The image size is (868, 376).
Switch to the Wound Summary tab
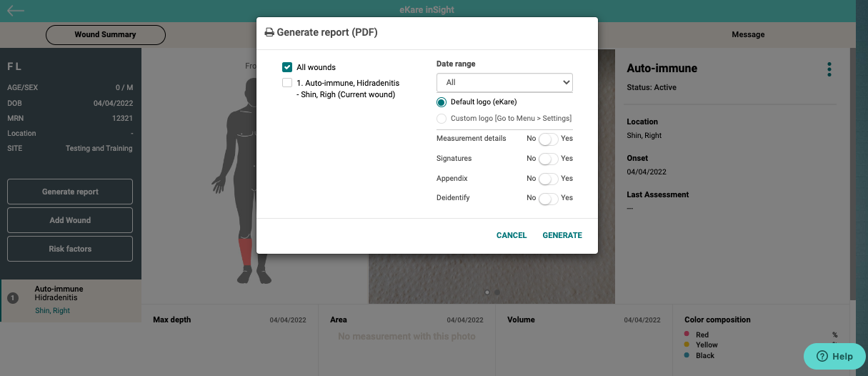tap(105, 34)
